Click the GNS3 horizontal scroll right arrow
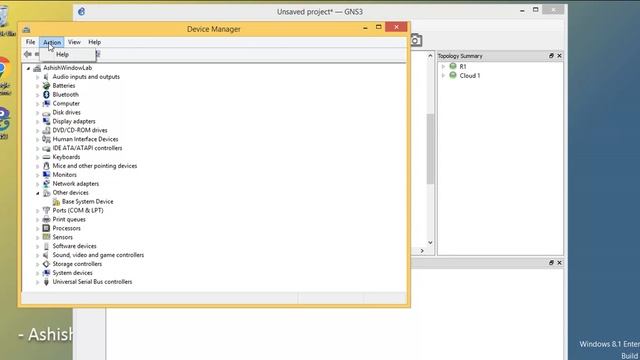This screenshot has width=640, height=360. tap(422, 251)
